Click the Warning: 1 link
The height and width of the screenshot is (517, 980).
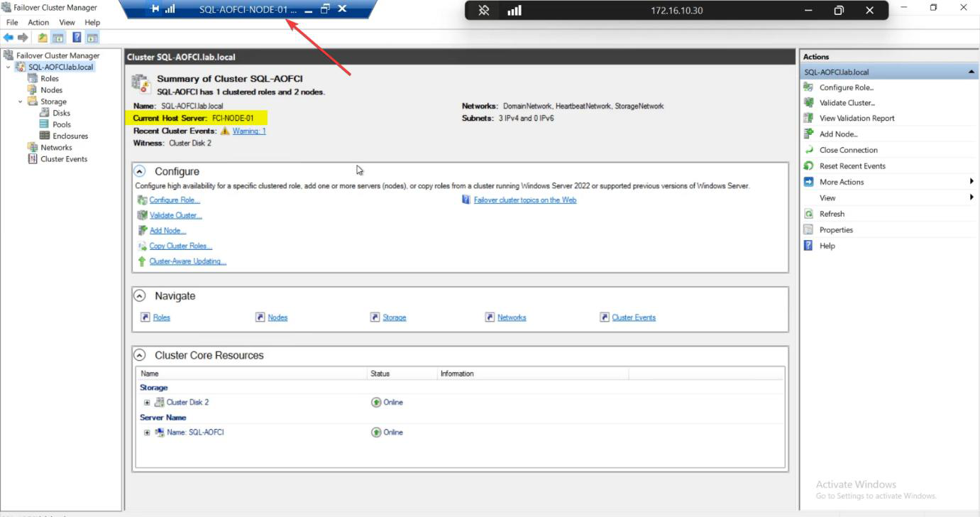pos(249,131)
